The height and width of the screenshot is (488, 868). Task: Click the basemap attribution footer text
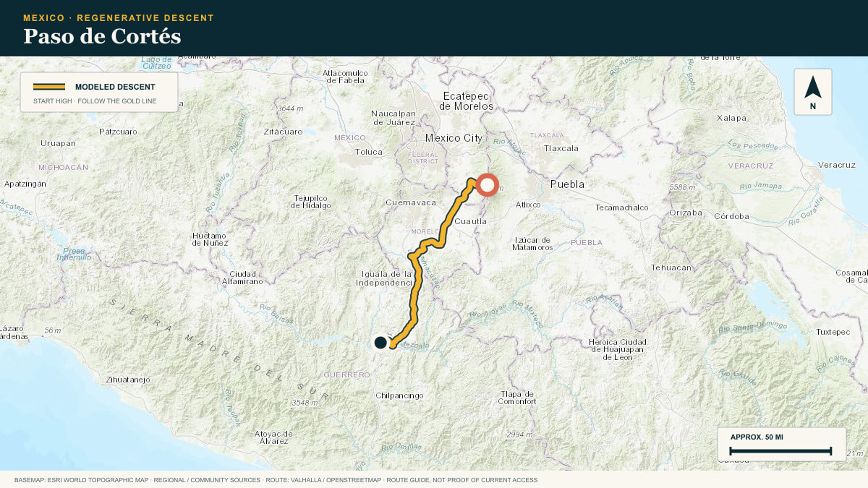point(276,479)
